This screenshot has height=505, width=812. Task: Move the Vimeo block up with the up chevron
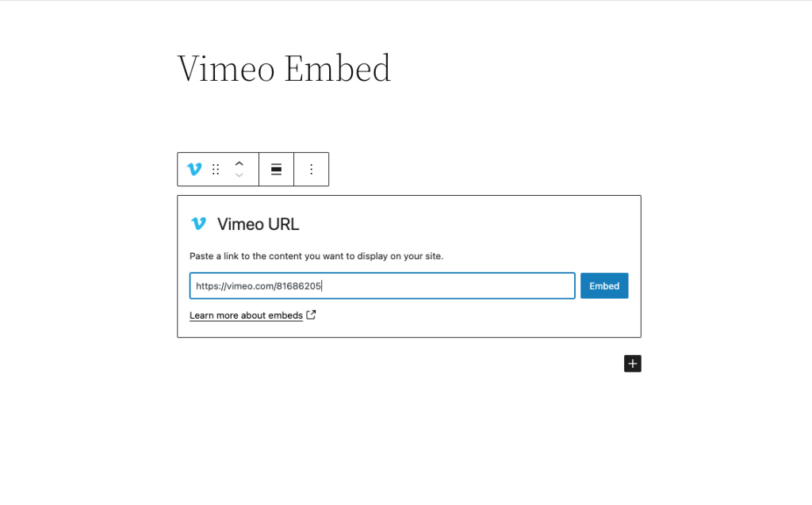(239, 163)
